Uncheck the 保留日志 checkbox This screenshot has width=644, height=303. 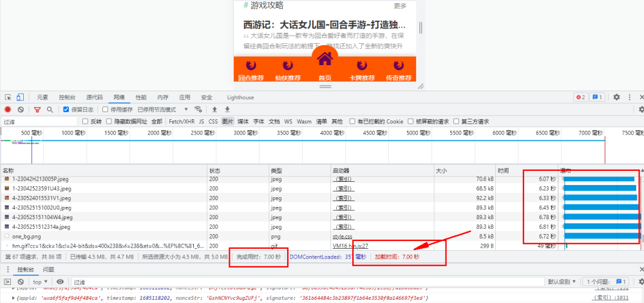pos(66,110)
